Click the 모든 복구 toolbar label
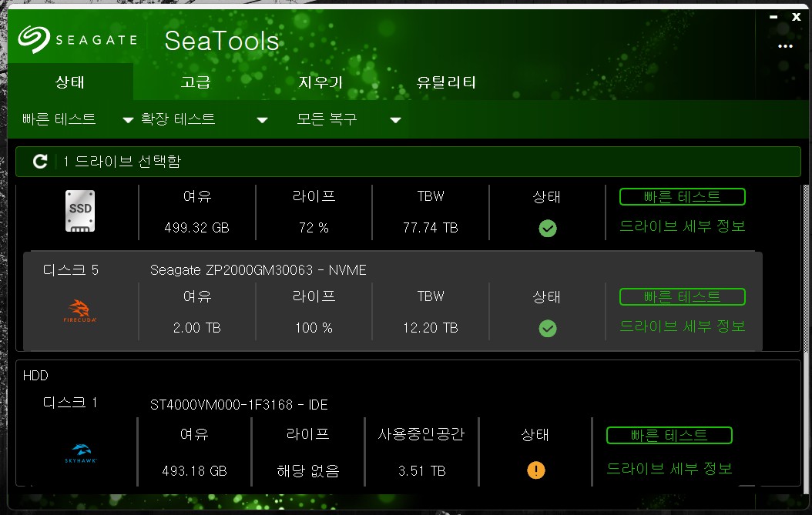The image size is (812, 515). click(327, 119)
